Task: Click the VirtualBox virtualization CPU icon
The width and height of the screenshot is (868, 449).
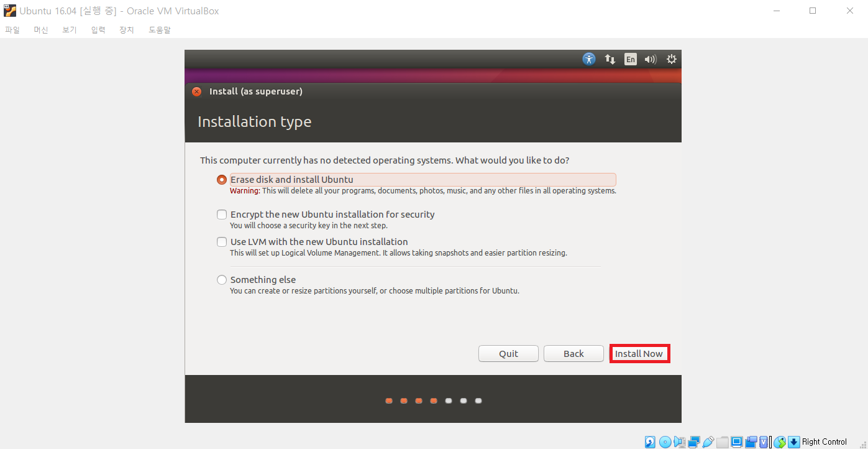Action: pos(764,442)
